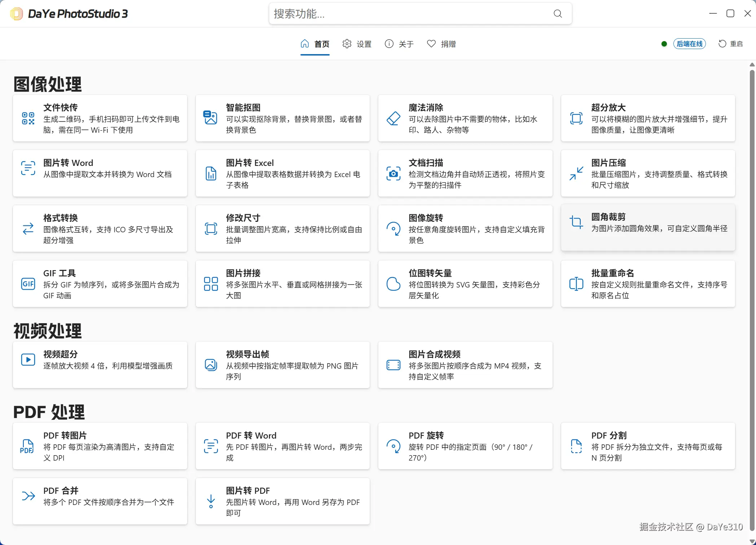Open the 捐赠 donate tab
This screenshot has height=545, width=756.
click(x=441, y=44)
